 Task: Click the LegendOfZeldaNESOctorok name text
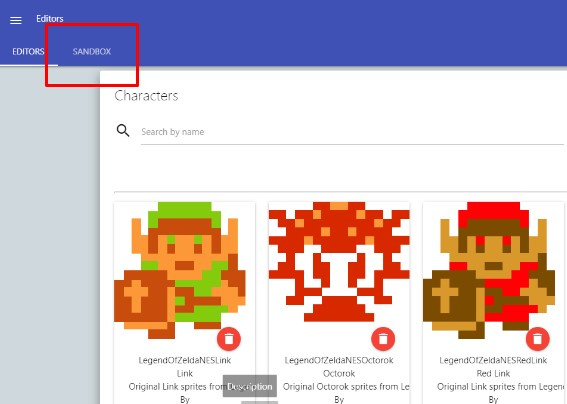pyautogui.click(x=339, y=360)
